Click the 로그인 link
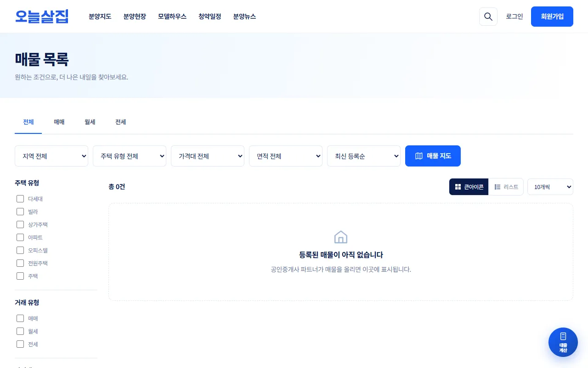The image size is (588, 368). click(x=514, y=17)
